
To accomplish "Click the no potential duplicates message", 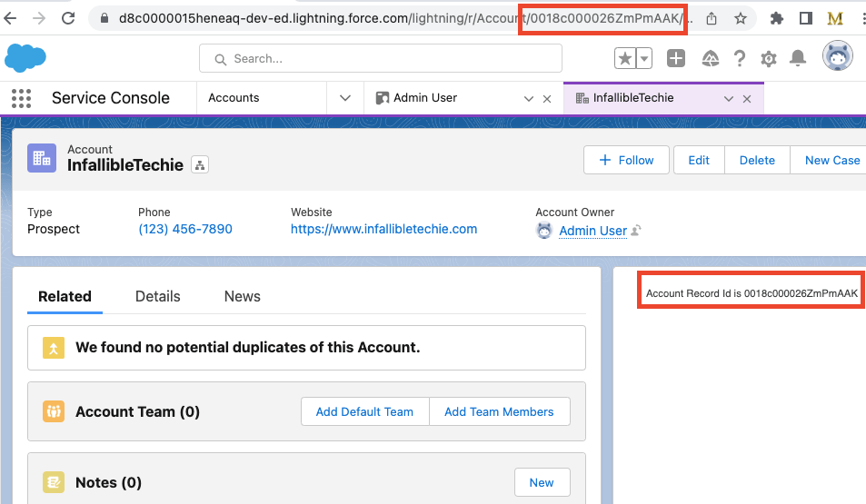I will [x=247, y=347].
